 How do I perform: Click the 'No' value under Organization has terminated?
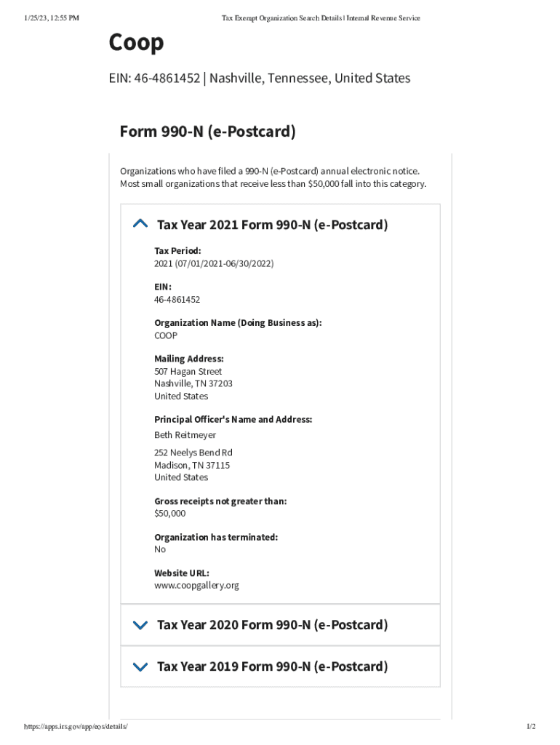(x=160, y=549)
